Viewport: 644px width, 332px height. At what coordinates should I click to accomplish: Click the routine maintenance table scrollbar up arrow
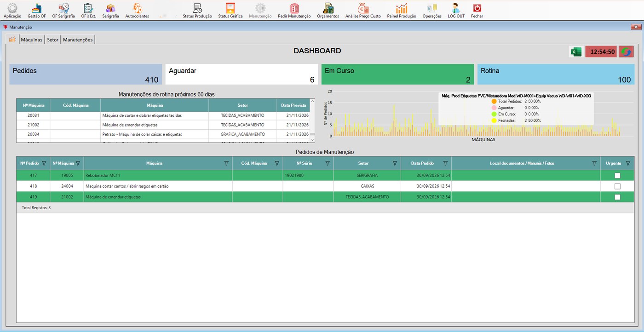[312, 101]
